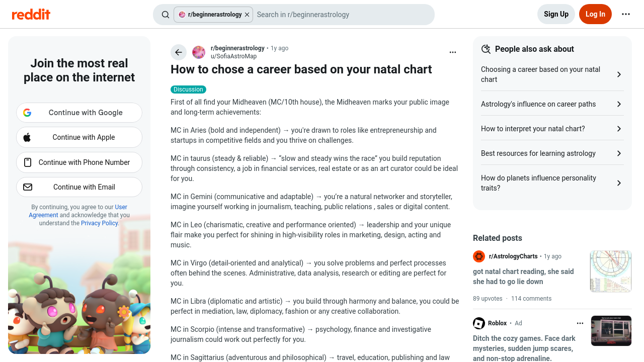This screenshot has width=644, height=362.
Task: Open the r/beginnerastrology link above the post title
Action: click(237, 48)
